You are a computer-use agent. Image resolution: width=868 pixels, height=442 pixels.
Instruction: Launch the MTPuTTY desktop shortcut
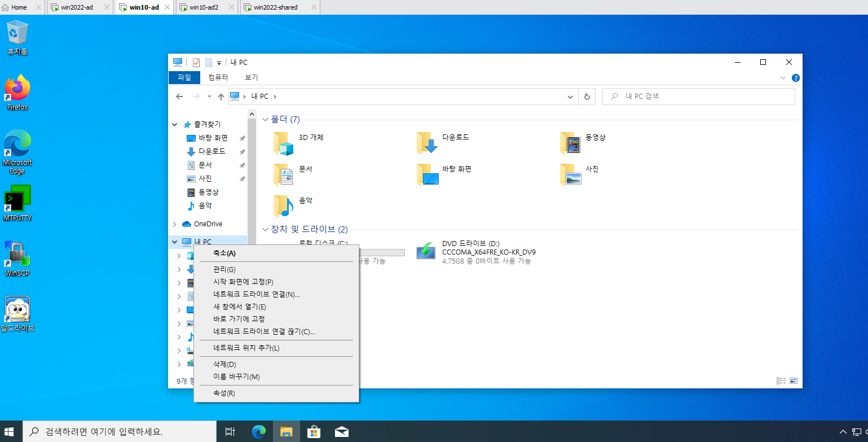click(x=17, y=203)
